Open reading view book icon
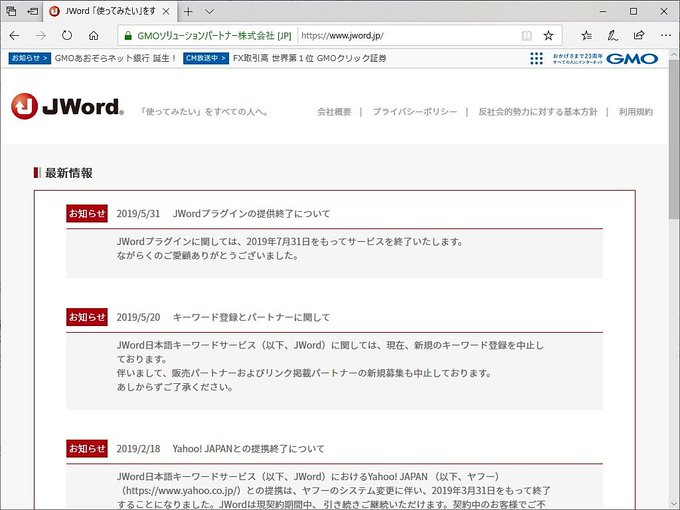680x510 pixels. point(526,36)
